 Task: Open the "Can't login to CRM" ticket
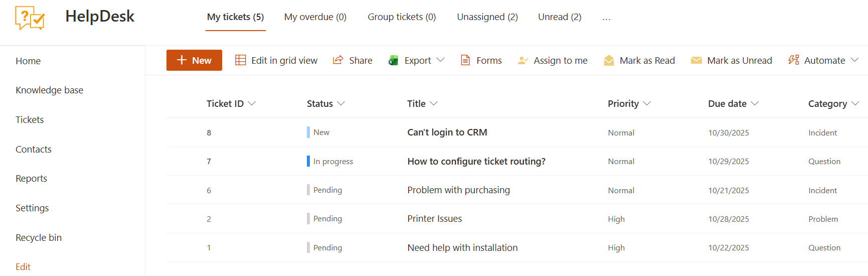(447, 132)
